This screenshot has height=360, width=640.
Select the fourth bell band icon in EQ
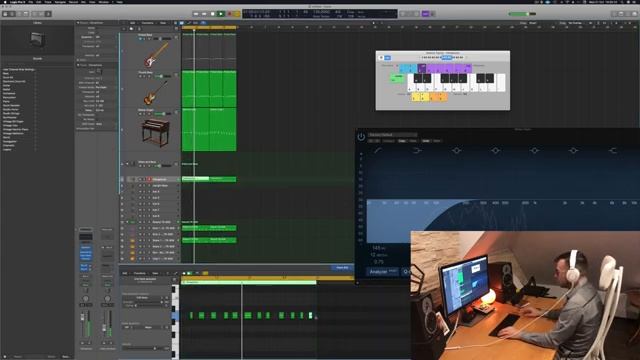tap(573, 151)
